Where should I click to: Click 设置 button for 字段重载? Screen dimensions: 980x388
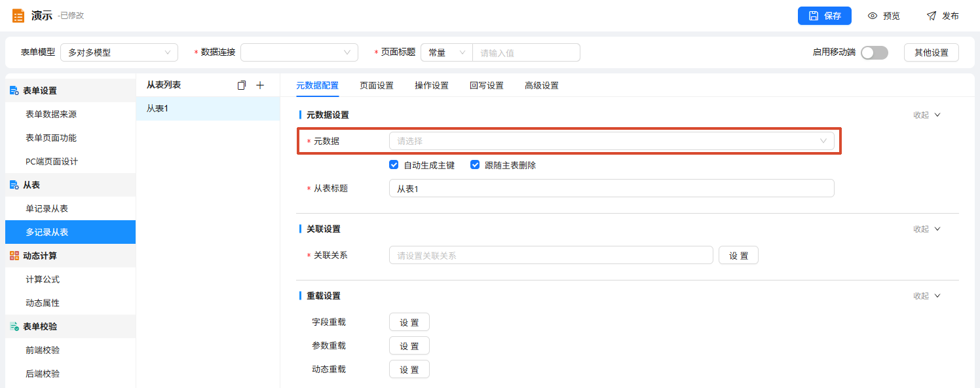click(409, 322)
